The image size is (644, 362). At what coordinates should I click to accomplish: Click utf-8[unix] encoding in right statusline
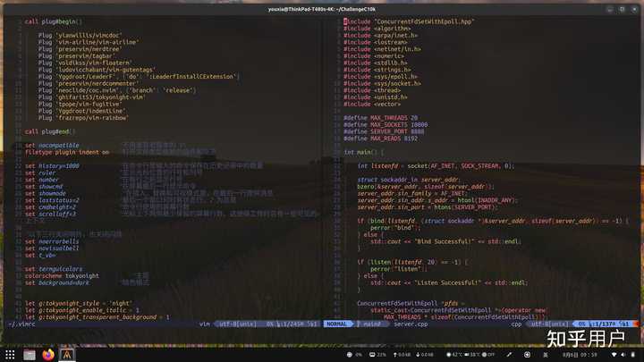click(x=549, y=324)
